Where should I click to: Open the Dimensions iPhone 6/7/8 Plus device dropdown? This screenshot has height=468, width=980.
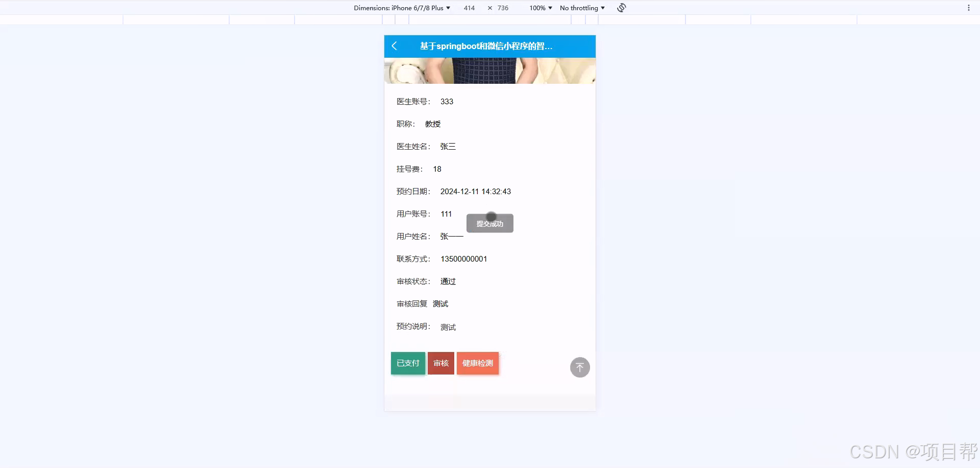click(x=403, y=8)
